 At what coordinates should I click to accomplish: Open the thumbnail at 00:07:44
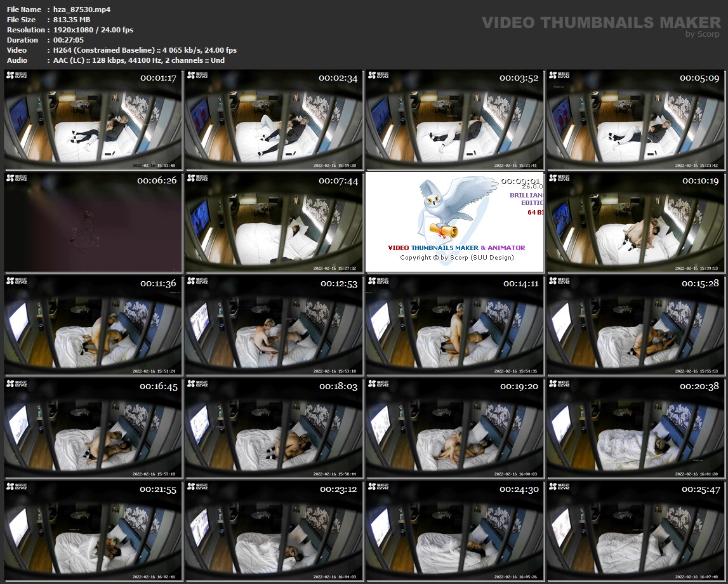coord(274,223)
